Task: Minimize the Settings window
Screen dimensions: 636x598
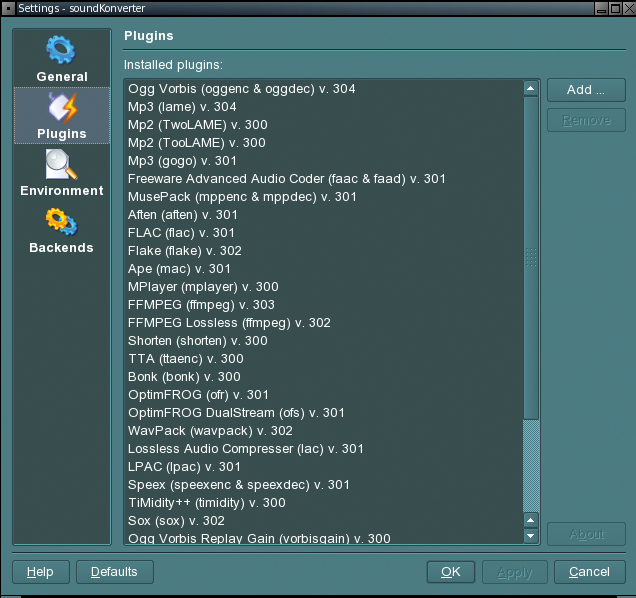Action: (602, 8)
